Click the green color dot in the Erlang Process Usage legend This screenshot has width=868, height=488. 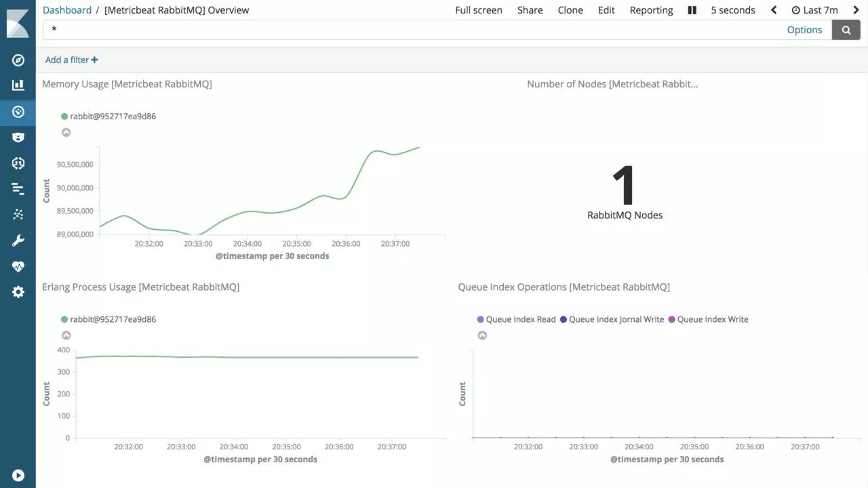[64, 319]
